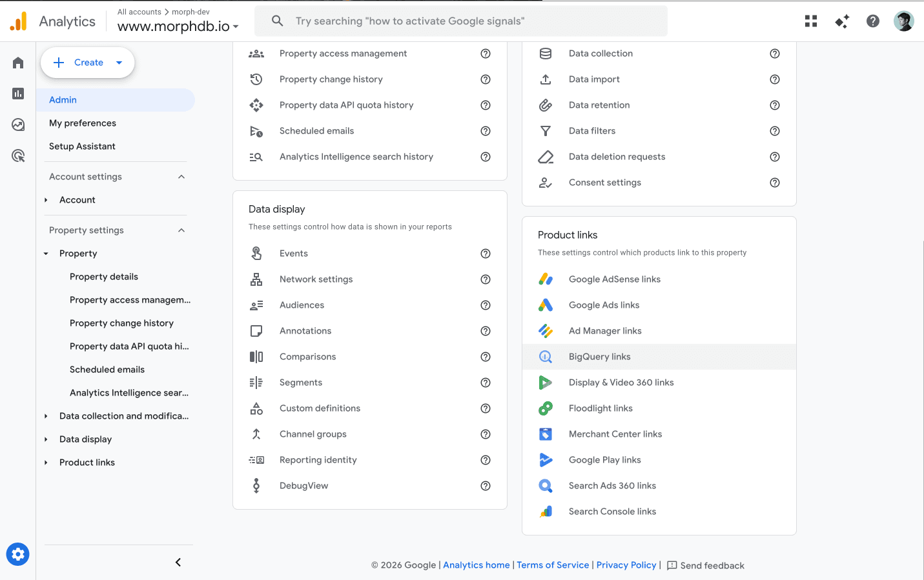924x580 pixels.
Task: Expand Data collection and modification tree item
Action: coord(46,416)
